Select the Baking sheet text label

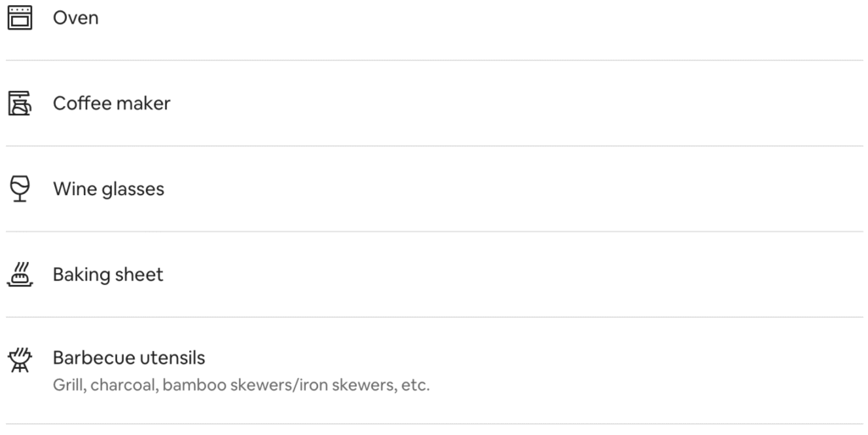click(x=108, y=275)
